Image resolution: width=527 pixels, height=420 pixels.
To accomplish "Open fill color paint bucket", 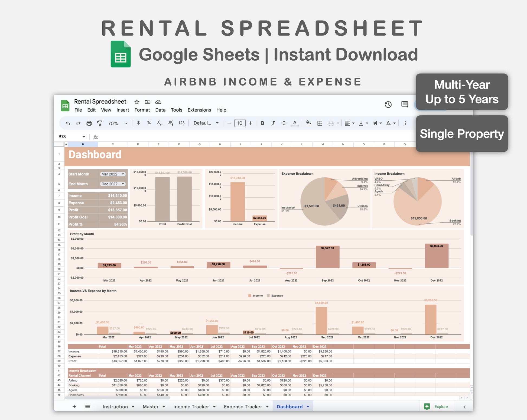I will click(x=308, y=123).
